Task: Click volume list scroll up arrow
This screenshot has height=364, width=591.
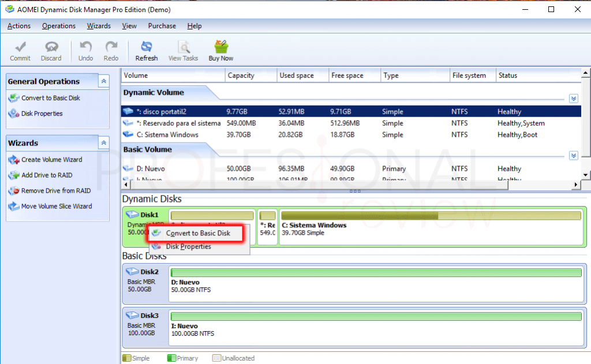Action: pos(585,73)
